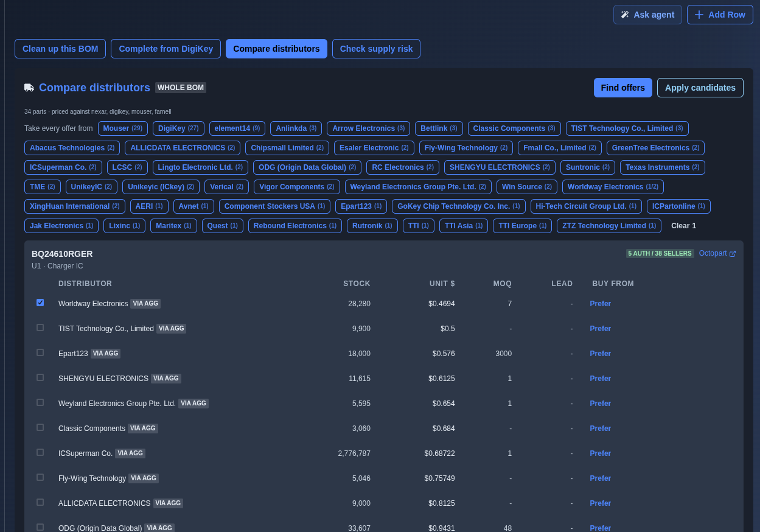Click Prefer for Worldway Electronics
Screen dimensions: 760x532
[600, 304]
